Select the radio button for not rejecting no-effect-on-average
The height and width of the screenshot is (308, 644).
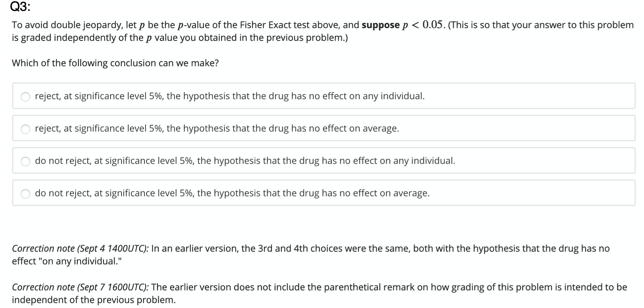[x=26, y=193]
